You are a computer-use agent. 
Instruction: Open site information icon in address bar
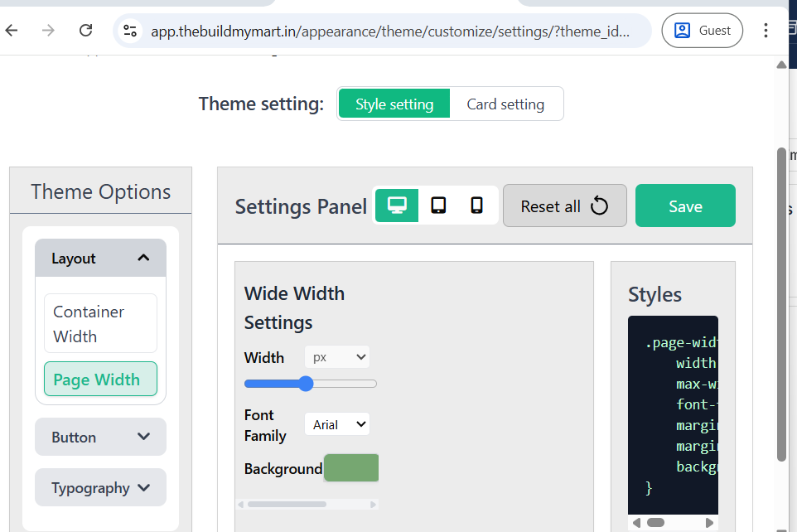pos(130,31)
